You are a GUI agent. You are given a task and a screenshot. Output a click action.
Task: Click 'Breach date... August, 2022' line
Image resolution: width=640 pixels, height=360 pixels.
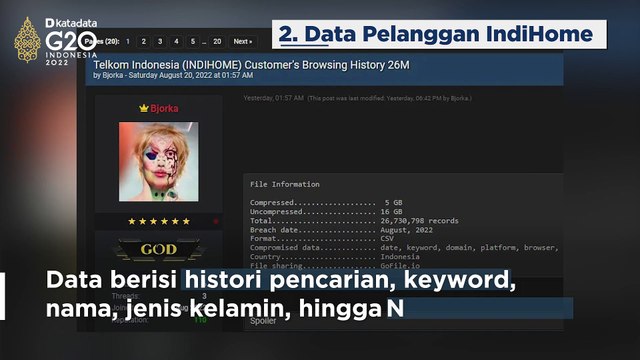pos(341,230)
